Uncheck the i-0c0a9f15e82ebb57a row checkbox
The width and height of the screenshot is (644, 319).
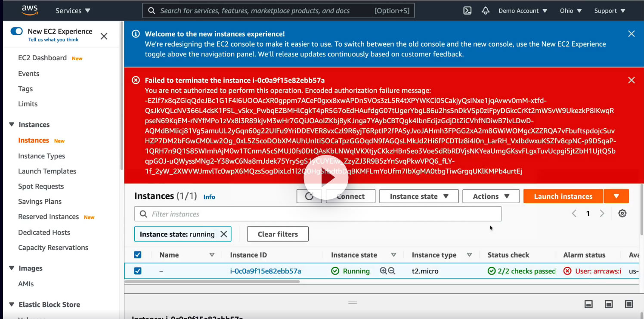coord(138,271)
